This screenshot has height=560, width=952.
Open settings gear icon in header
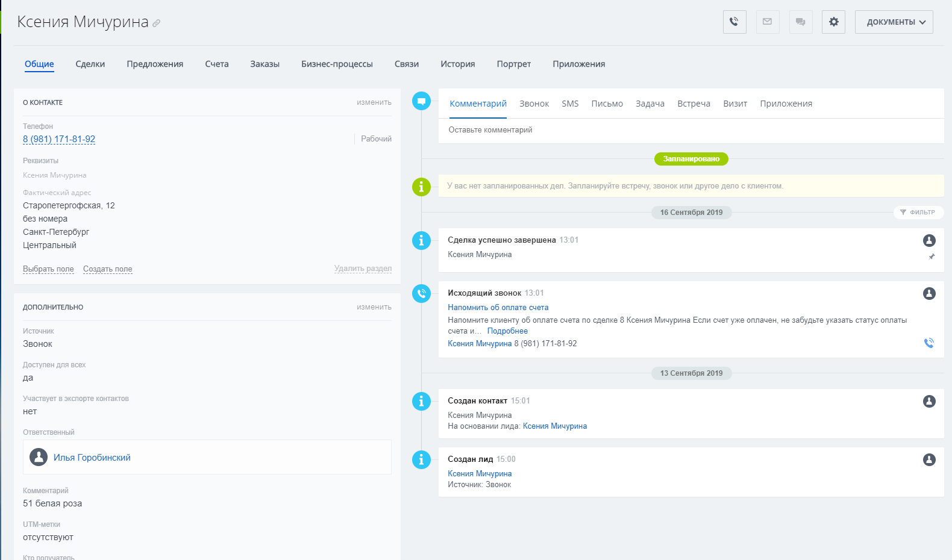tap(833, 22)
